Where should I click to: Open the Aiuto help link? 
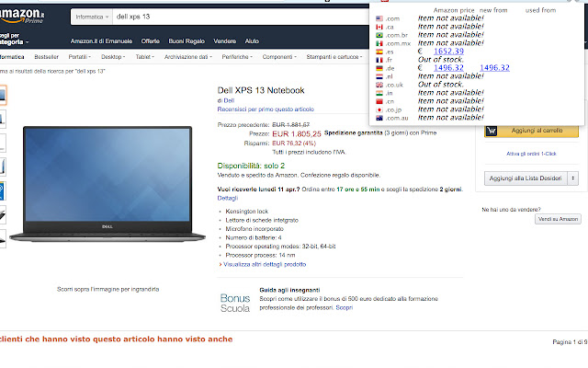252,41
